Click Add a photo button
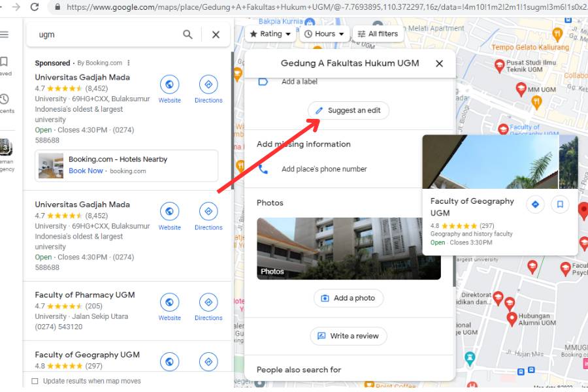This screenshot has width=588, height=392. point(348,298)
